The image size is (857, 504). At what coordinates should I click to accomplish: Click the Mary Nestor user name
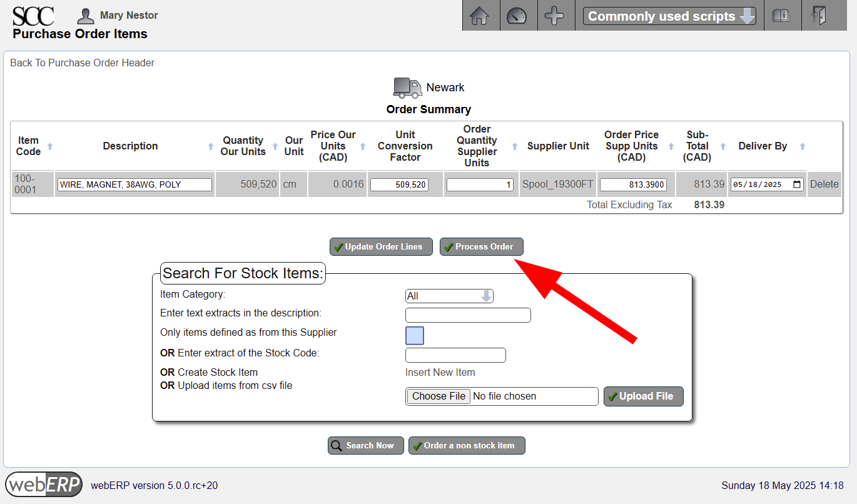click(129, 15)
